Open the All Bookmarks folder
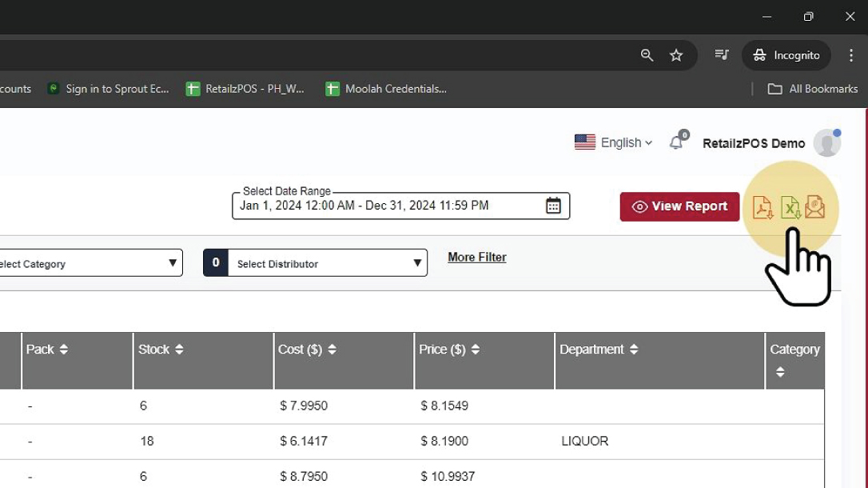 coord(813,89)
